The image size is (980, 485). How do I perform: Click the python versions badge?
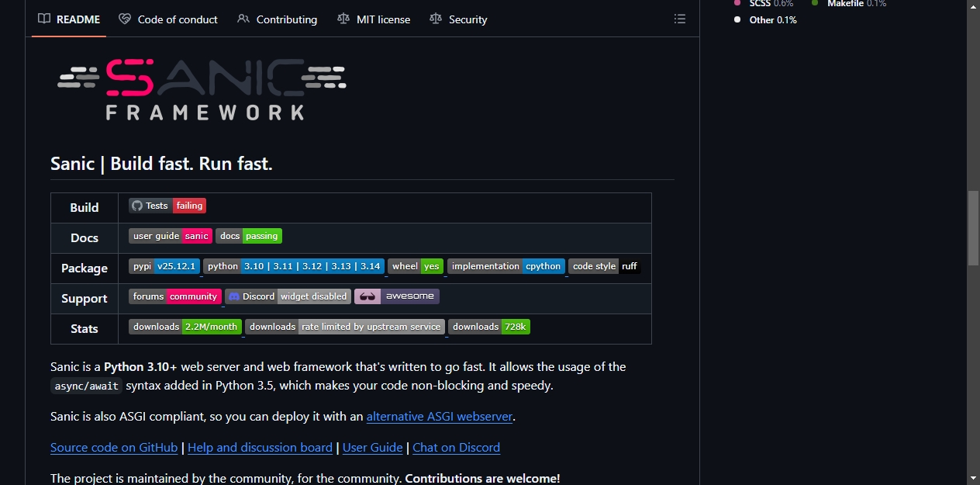pos(294,266)
